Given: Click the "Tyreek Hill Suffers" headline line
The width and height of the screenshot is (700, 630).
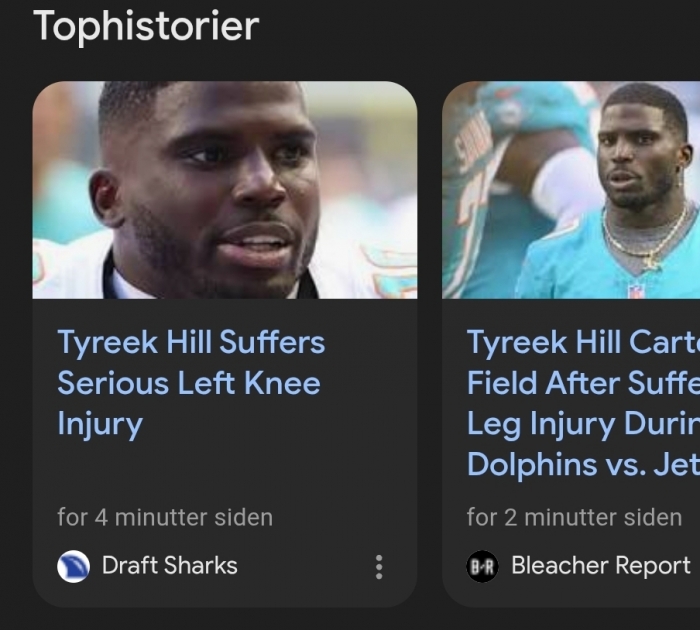Looking at the screenshot, I should [191, 342].
